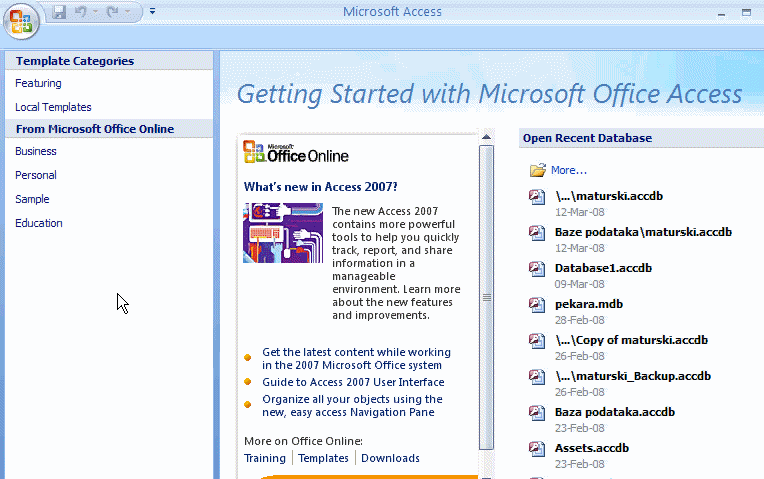Click the icon beside \...\maturski.accdb

tap(537, 197)
